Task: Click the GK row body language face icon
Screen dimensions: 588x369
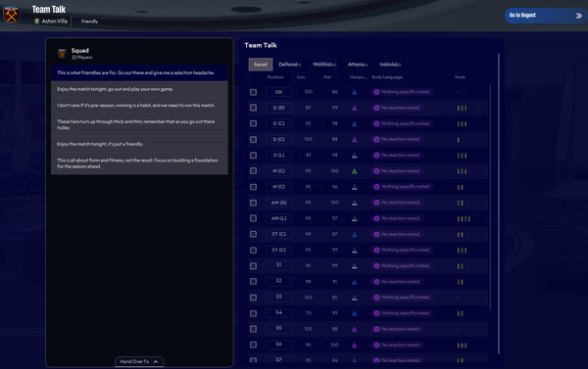Action: coord(377,92)
